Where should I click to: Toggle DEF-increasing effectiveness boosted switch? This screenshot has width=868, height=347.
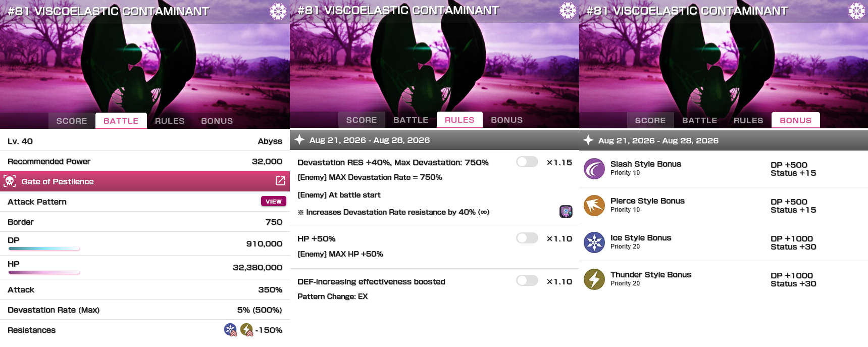point(527,280)
